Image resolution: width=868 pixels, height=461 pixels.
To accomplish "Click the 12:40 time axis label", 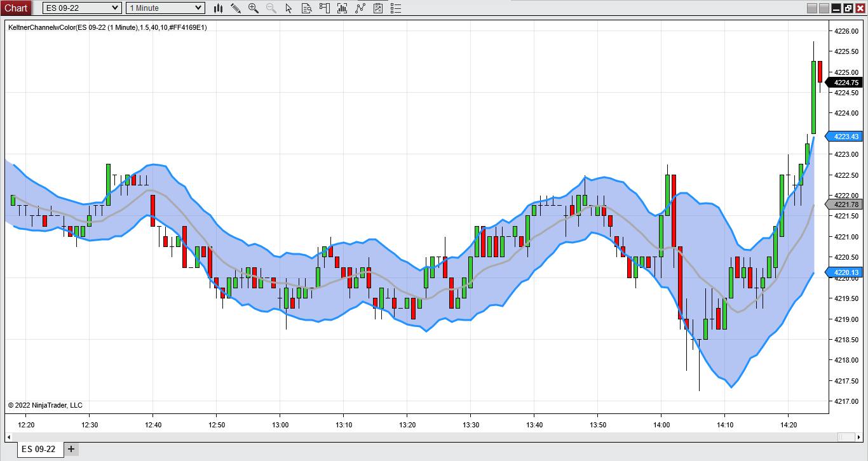I will coord(153,425).
